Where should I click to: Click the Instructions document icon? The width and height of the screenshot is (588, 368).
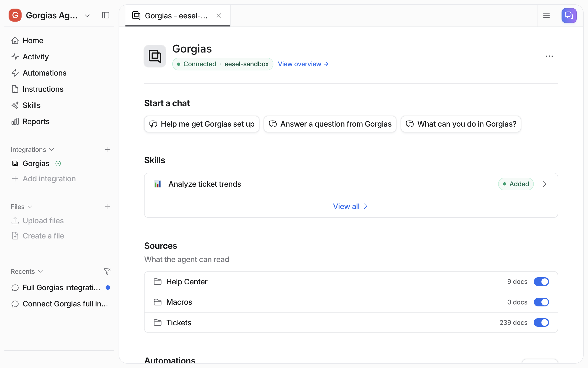[x=15, y=89]
